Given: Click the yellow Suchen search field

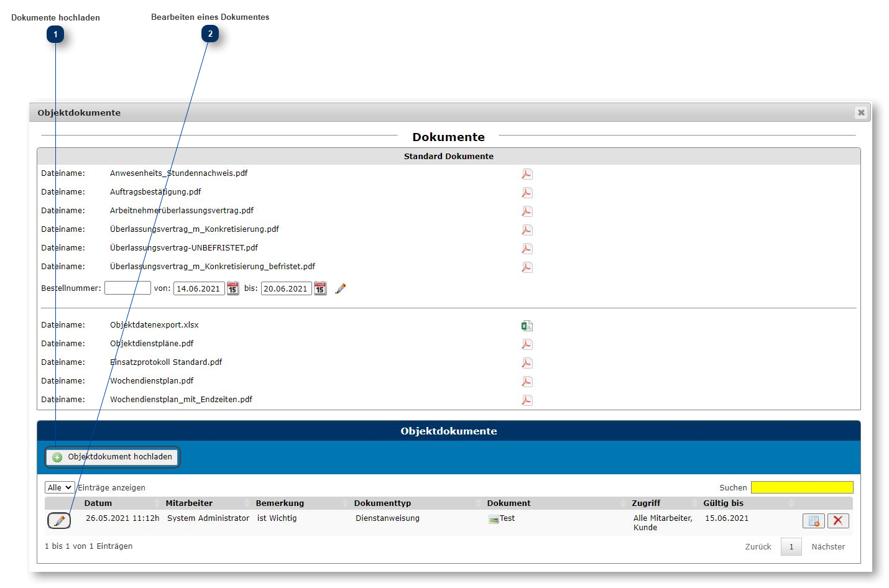Looking at the screenshot, I should pyautogui.click(x=802, y=487).
